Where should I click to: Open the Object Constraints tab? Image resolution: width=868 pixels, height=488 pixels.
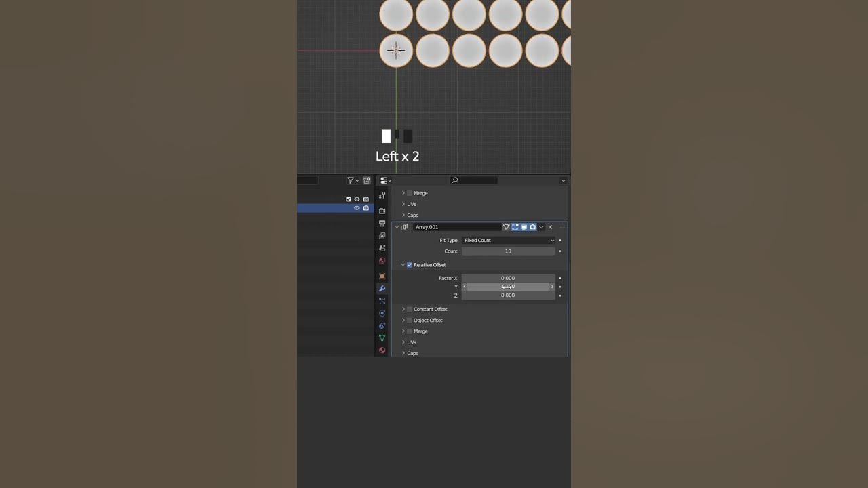tap(382, 325)
